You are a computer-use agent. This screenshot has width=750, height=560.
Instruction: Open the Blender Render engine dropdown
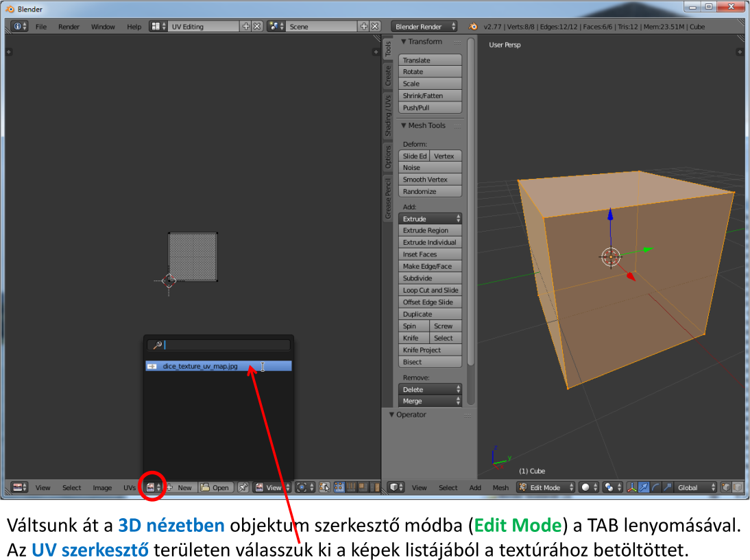424,27
